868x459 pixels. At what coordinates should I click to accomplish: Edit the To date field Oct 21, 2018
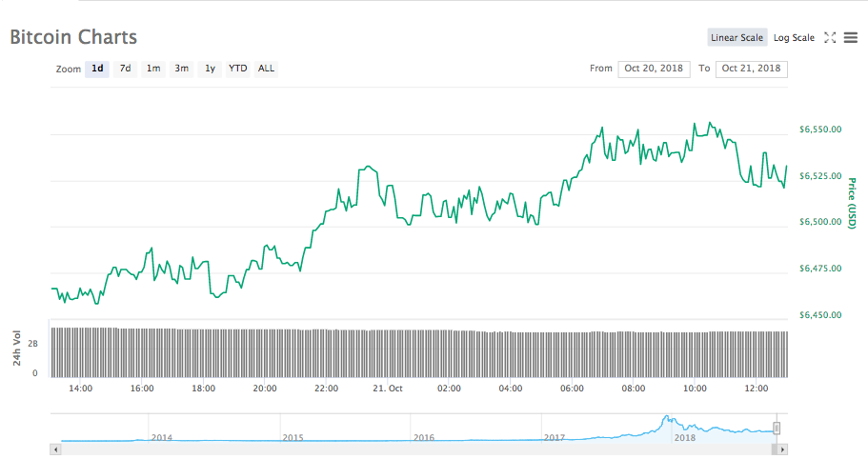pos(751,69)
